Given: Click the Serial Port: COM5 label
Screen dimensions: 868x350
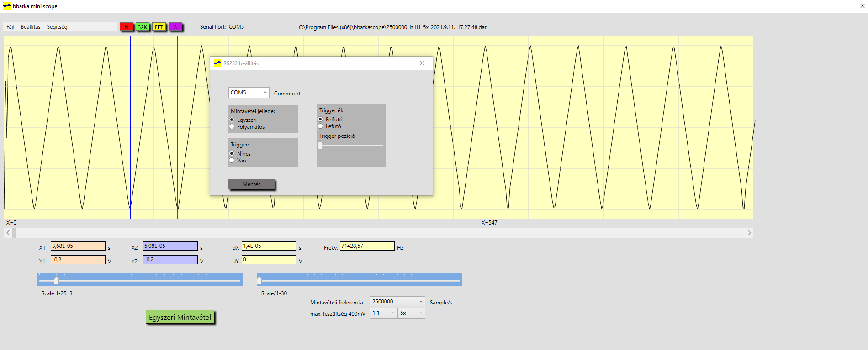Looking at the screenshot, I should [222, 27].
